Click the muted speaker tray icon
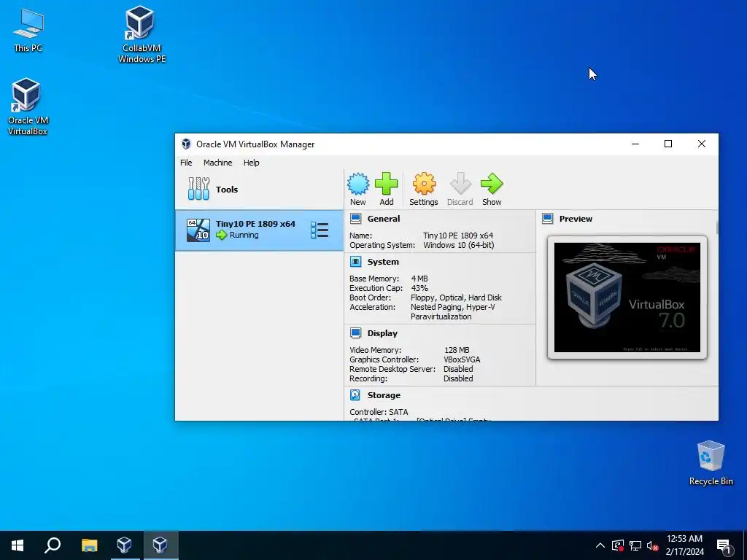Screen dimensions: 747x560 [653, 545]
